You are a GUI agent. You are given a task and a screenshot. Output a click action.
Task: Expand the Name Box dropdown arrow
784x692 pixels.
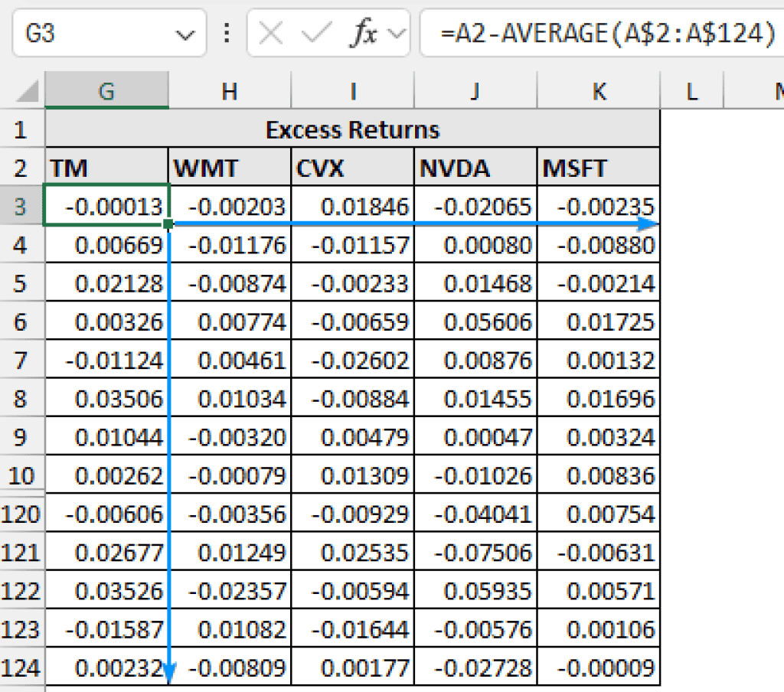point(185,34)
